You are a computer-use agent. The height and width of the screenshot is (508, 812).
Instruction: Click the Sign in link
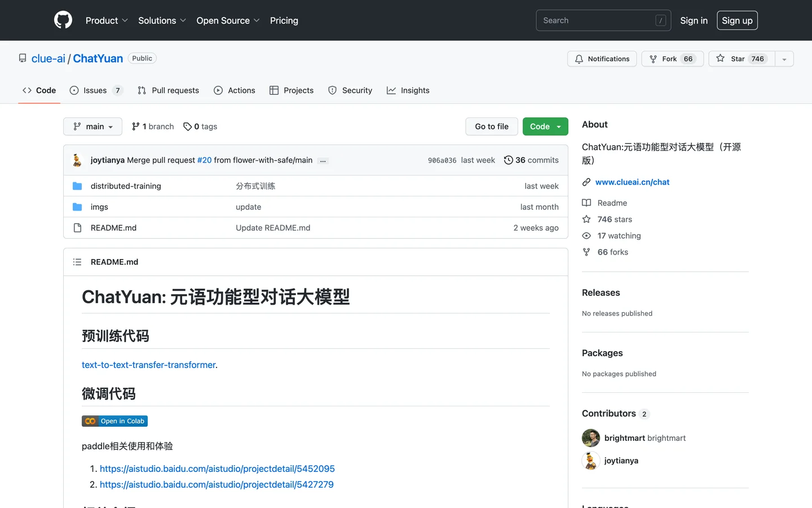tap(694, 20)
